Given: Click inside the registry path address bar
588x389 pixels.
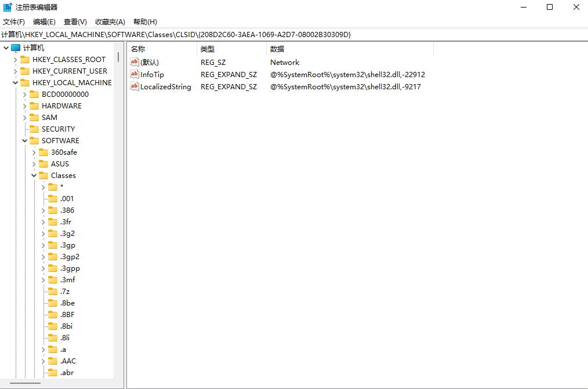Looking at the screenshot, I should pyautogui.click(x=232, y=35).
